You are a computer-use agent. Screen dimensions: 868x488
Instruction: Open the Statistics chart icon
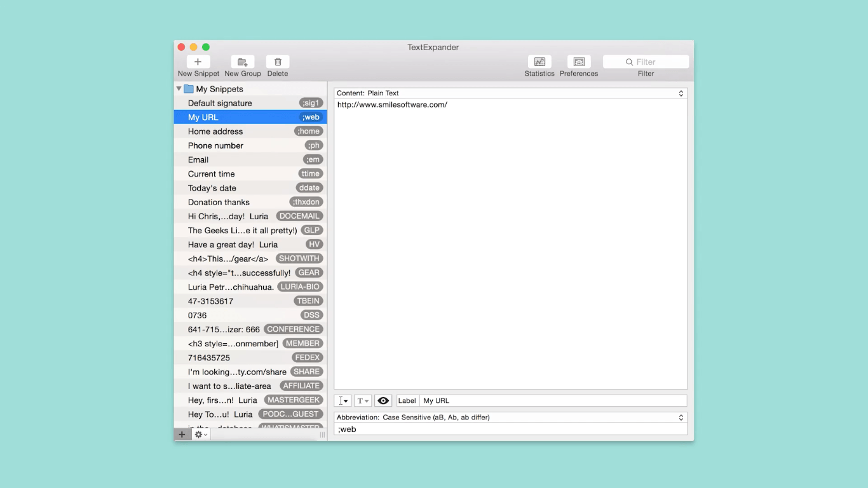point(539,62)
